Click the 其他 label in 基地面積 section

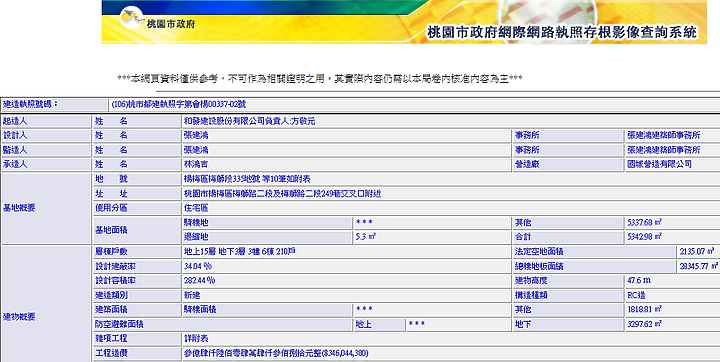523,222
